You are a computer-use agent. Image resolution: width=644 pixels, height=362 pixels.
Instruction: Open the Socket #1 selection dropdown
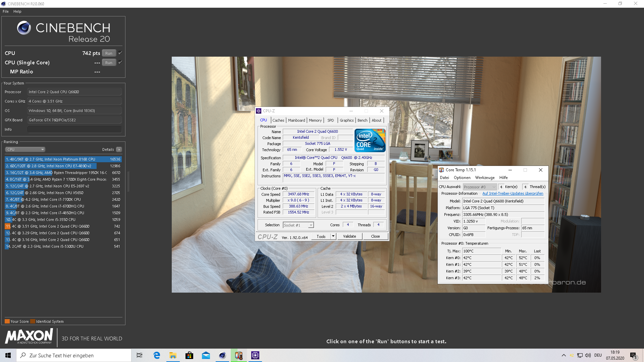[298, 225]
